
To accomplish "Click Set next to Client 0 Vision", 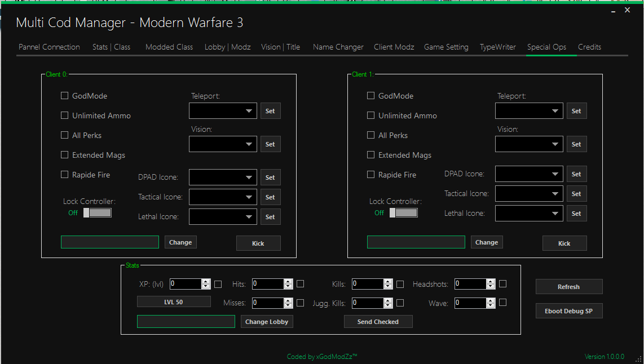I will coord(270,144).
